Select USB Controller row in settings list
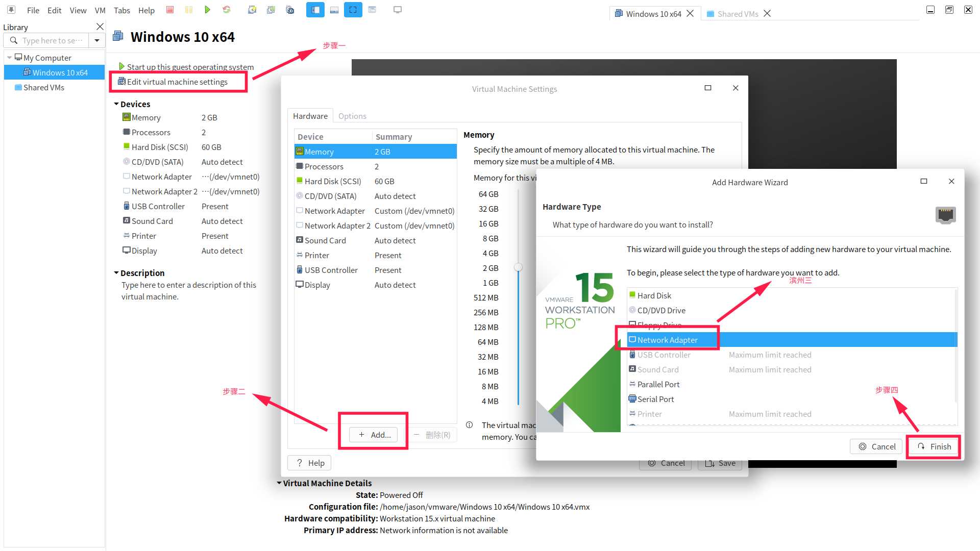Viewport: 980px width, 551px height. 375,270
